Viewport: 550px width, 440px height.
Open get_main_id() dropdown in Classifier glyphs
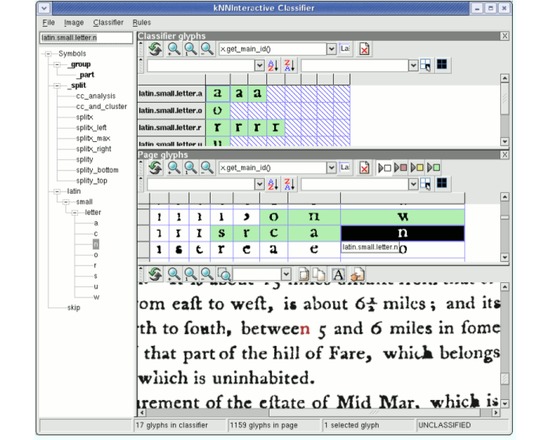pos(331,49)
